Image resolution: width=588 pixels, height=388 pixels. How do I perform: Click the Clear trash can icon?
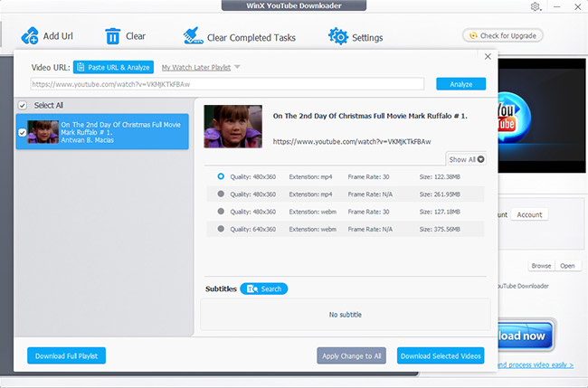pos(112,36)
